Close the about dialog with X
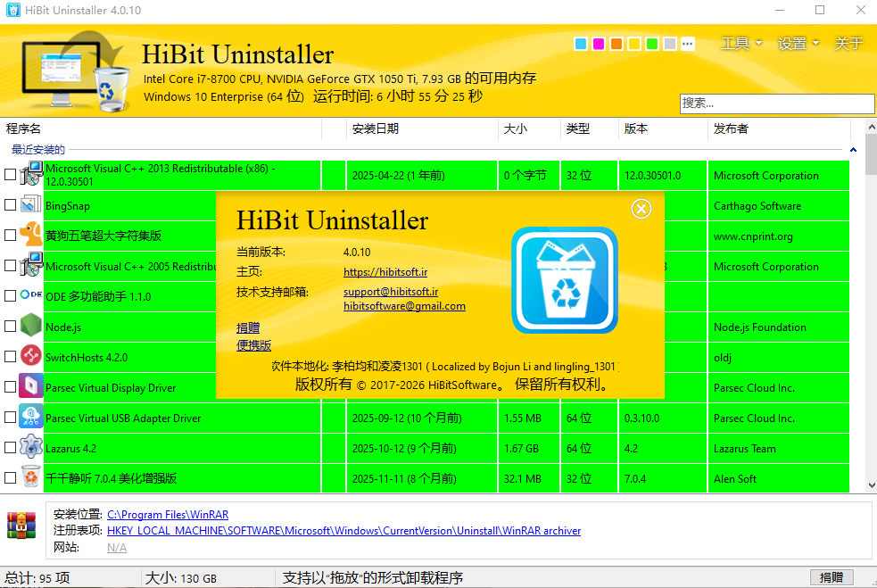Screen dimensions: 877x588 (641, 210)
